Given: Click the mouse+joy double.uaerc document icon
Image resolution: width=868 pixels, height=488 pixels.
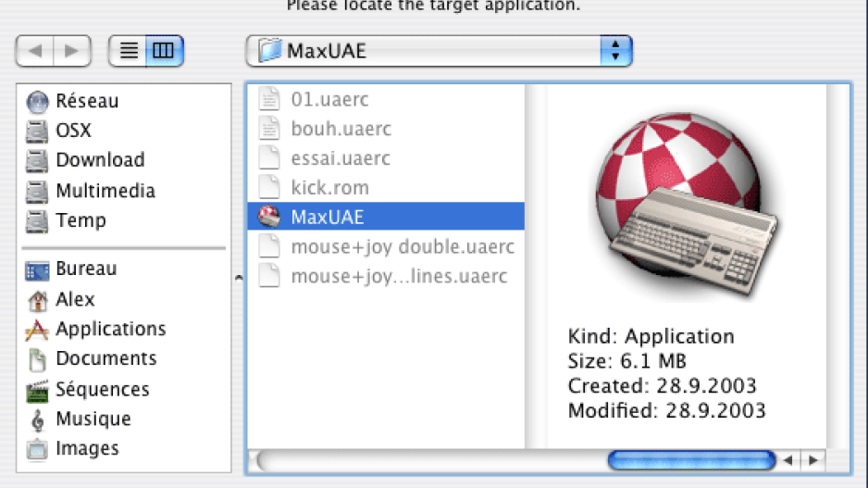Looking at the screenshot, I should [x=269, y=246].
